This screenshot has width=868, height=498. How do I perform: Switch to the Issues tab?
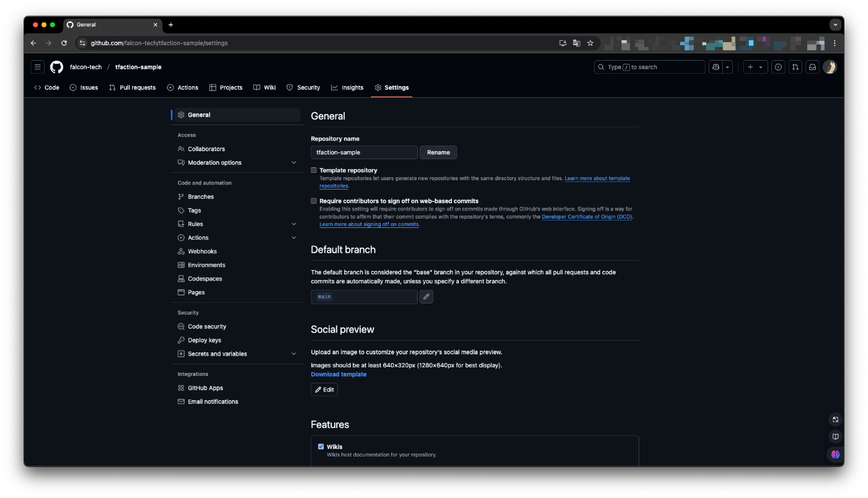[x=84, y=87]
